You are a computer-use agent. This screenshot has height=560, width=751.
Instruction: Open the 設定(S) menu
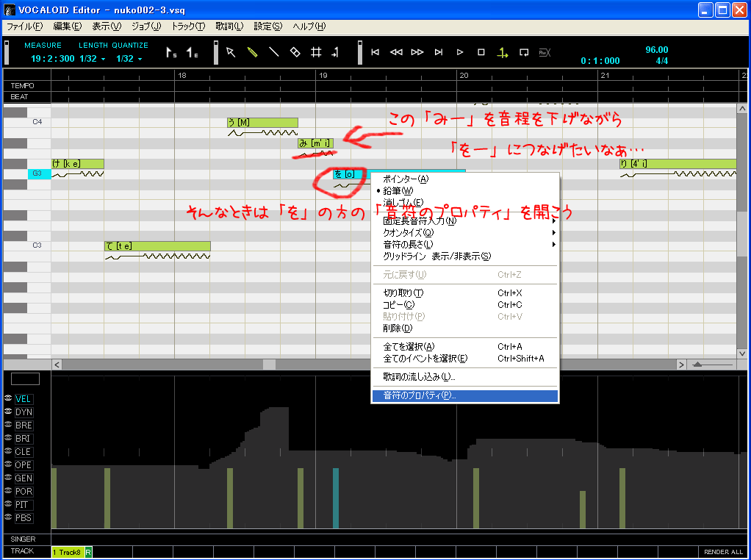coord(267,26)
